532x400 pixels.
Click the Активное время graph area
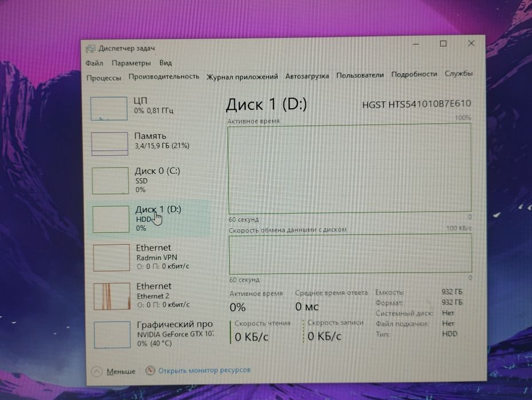[x=349, y=169]
